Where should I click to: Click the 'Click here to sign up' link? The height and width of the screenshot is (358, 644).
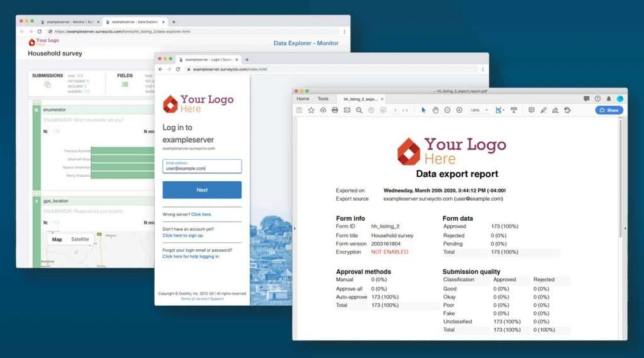coord(183,235)
